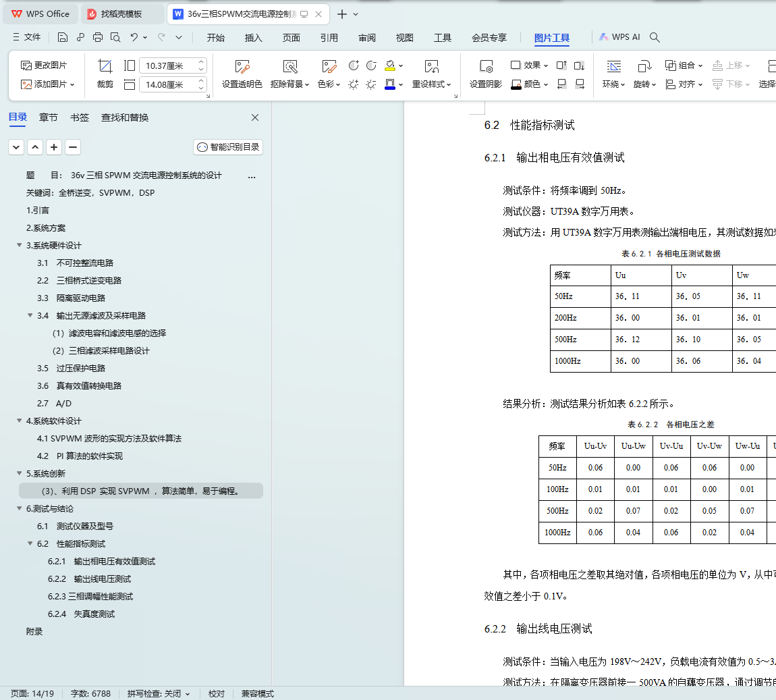This screenshot has height=700, width=776.
Task: Click 校对 (proofread) in the status bar
Action: pyautogui.click(x=217, y=693)
